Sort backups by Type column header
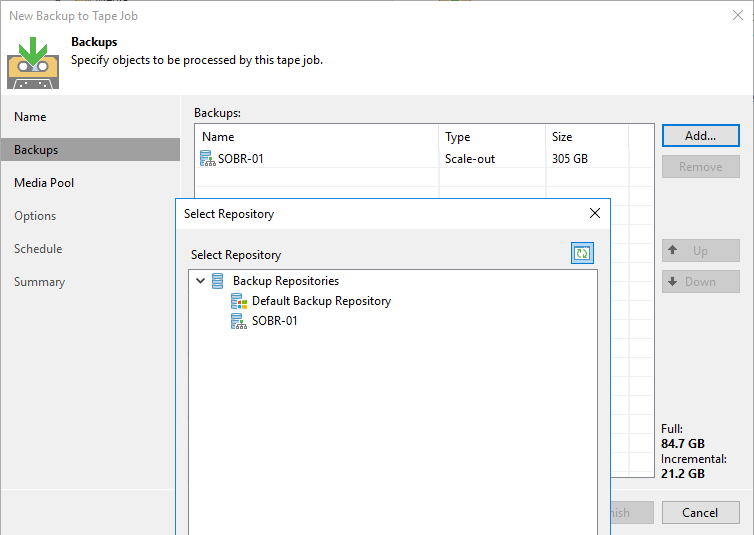754x535 pixels. (x=492, y=137)
